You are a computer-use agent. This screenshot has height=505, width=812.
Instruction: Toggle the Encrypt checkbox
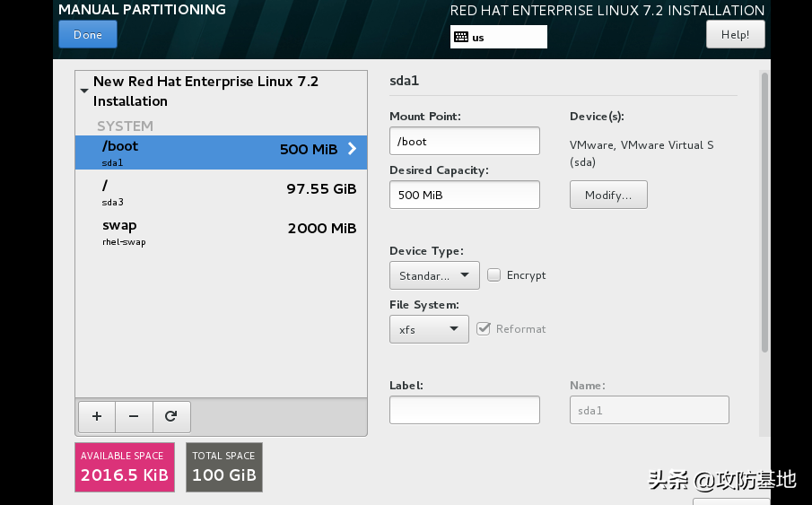tap(494, 275)
